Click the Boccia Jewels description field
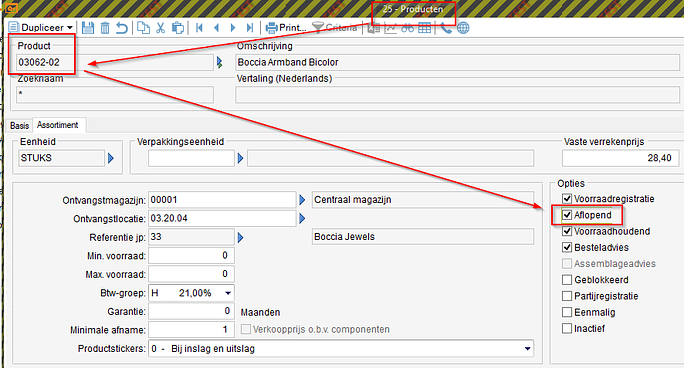 coord(423,237)
